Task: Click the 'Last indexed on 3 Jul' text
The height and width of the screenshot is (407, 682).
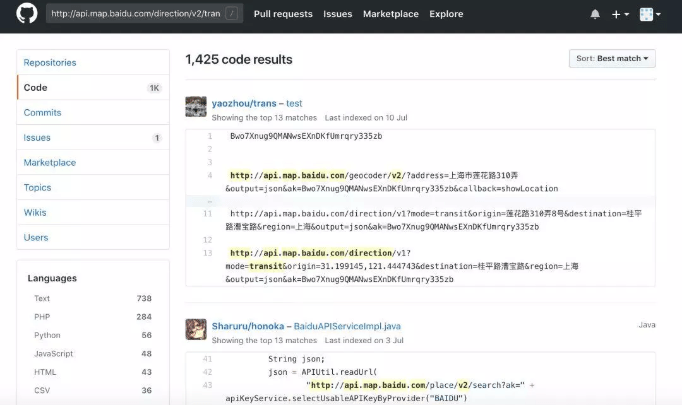Action: pyautogui.click(x=364, y=340)
